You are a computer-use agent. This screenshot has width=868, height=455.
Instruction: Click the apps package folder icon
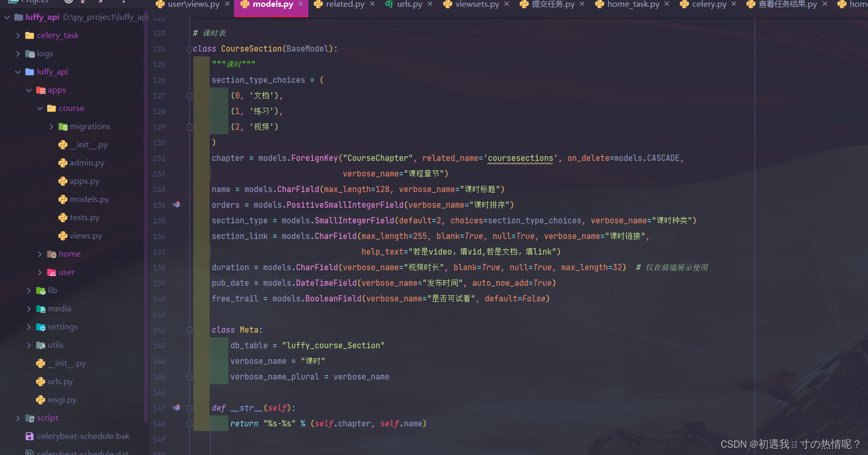point(41,90)
